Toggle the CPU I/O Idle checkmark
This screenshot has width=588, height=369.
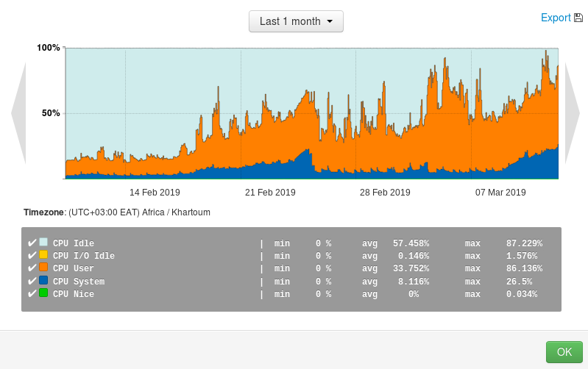[32, 256]
